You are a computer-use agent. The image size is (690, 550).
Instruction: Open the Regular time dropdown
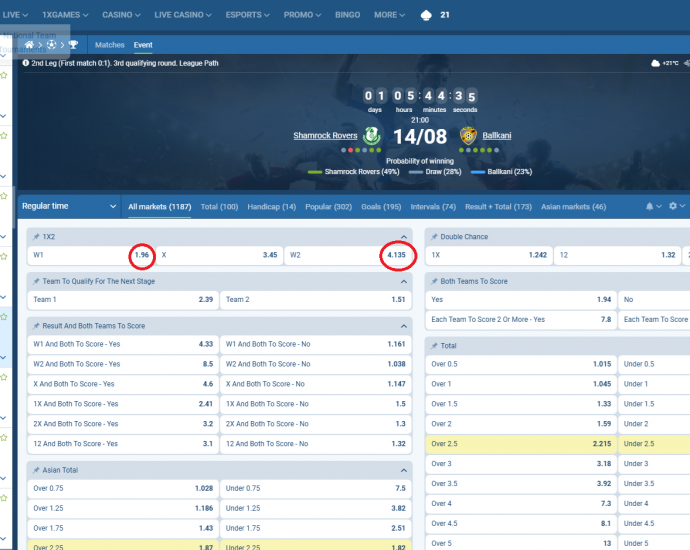click(69, 206)
